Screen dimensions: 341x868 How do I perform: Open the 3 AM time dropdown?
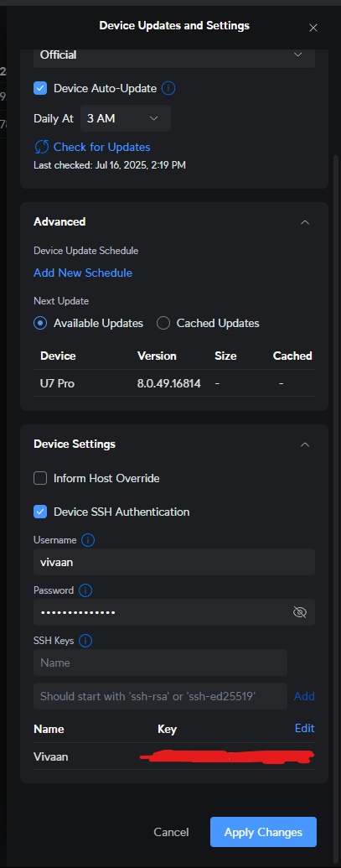tap(126, 118)
